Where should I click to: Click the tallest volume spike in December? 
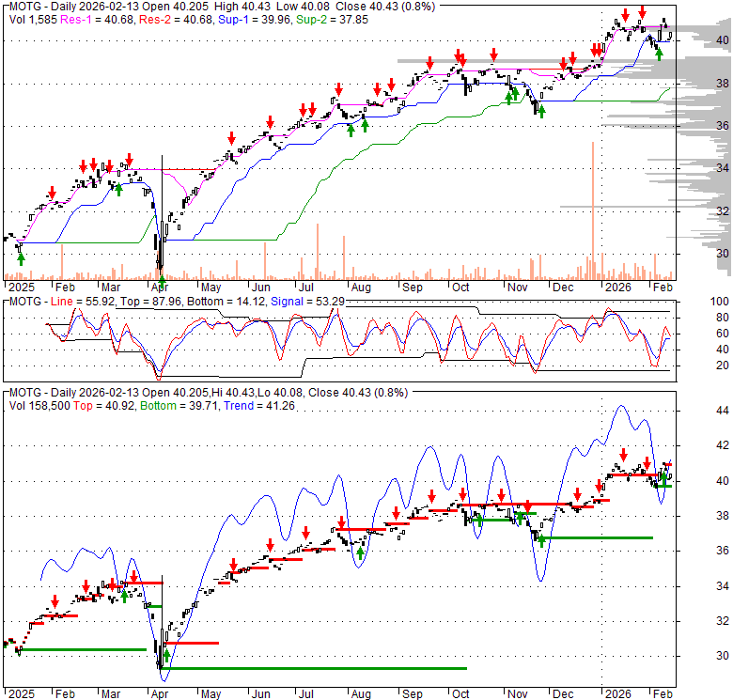click(x=593, y=209)
